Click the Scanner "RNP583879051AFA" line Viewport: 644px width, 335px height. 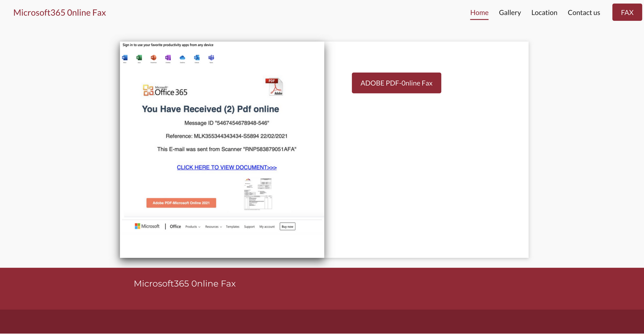click(x=227, y=149)
